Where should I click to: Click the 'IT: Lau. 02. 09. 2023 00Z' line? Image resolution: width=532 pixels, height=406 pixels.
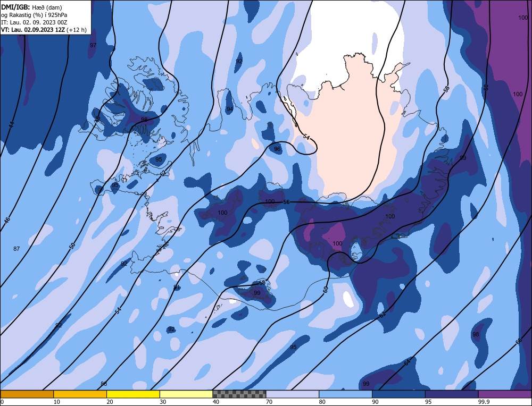[34, 22]
